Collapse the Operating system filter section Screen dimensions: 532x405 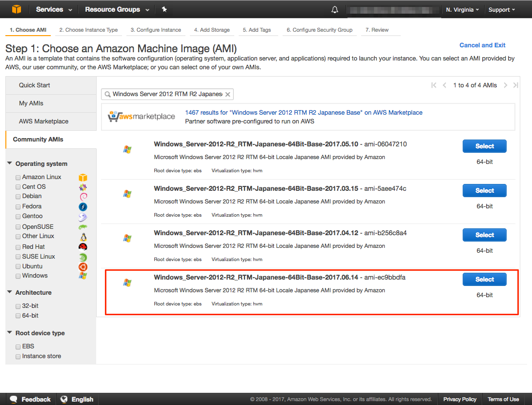click(x=10, y=163)
